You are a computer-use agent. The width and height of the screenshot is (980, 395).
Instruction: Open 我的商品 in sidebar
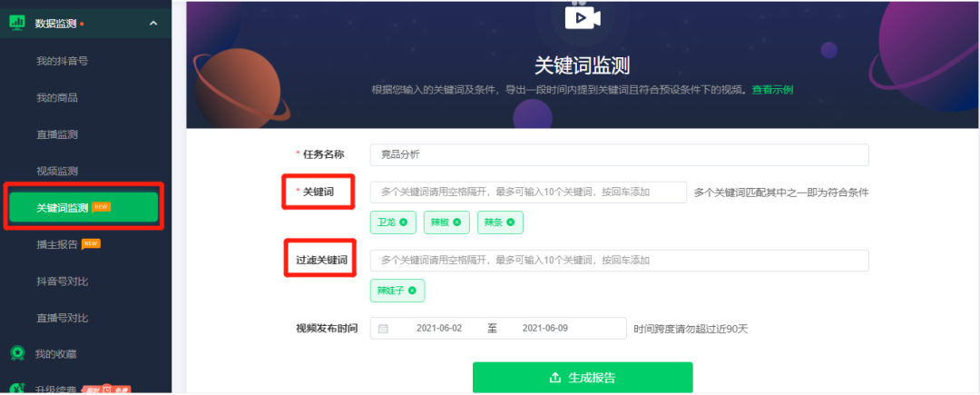[x=57, y=97]
